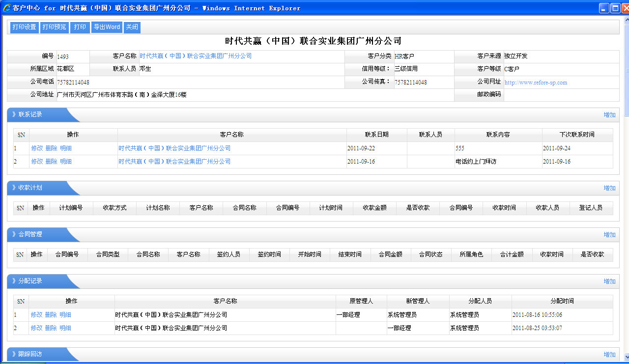This screenshot has height=364, width=629.
Task: Click the 关闭 toolbar button
Action: tap(132, 28)
